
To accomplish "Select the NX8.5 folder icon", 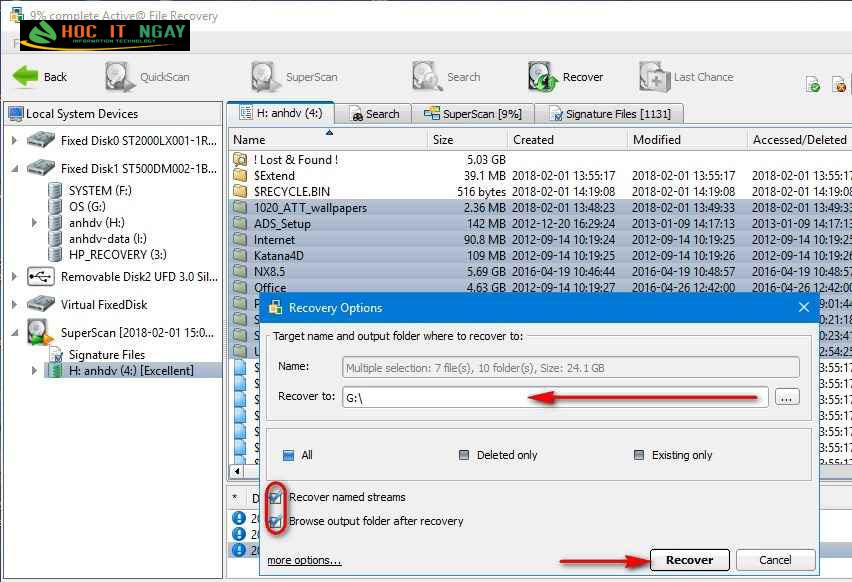I will [x=240, y=271].
